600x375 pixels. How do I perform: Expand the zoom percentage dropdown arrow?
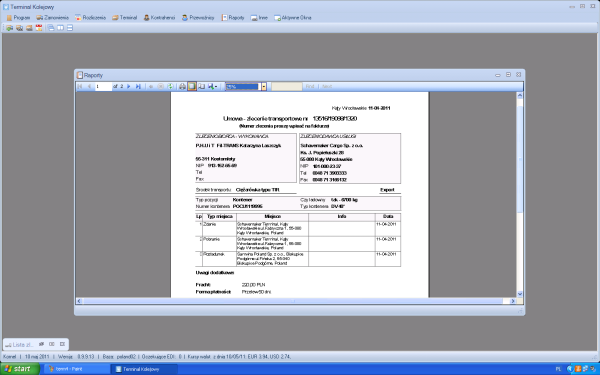tap(264, 86)
